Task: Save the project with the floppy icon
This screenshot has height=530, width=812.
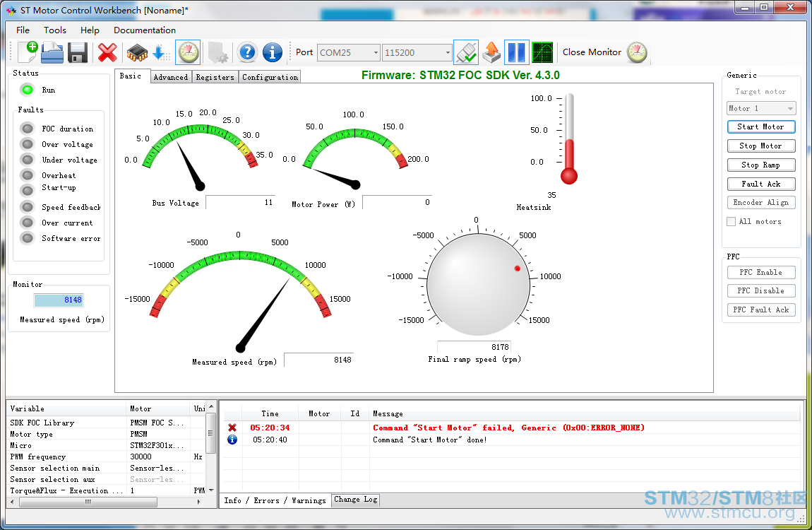Action: [78, 52]
